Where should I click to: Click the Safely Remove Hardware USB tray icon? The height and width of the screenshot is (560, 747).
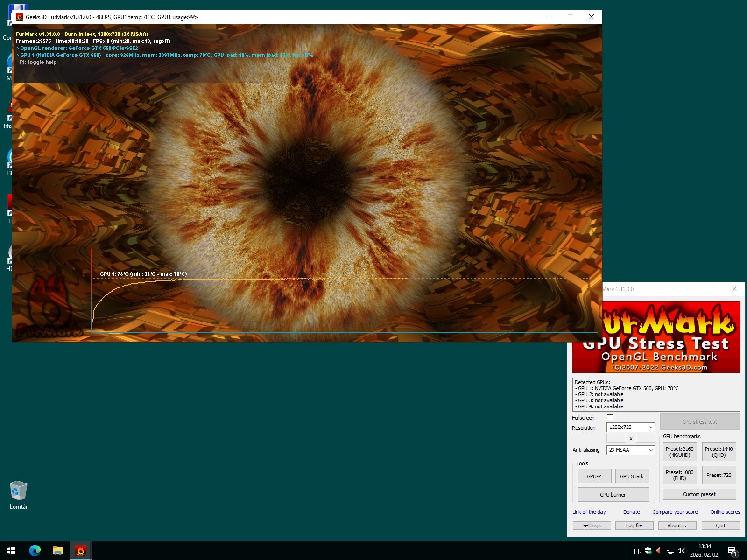(x=636, y=551)
